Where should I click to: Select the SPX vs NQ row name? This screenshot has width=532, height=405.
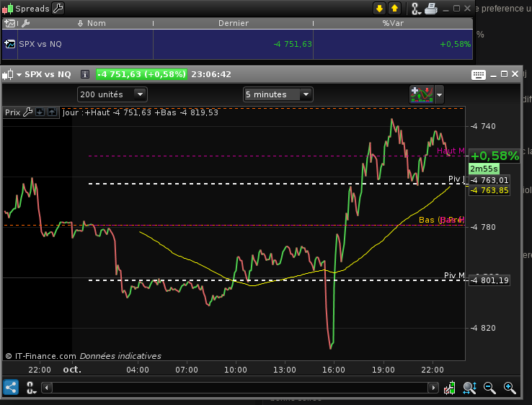40,44
